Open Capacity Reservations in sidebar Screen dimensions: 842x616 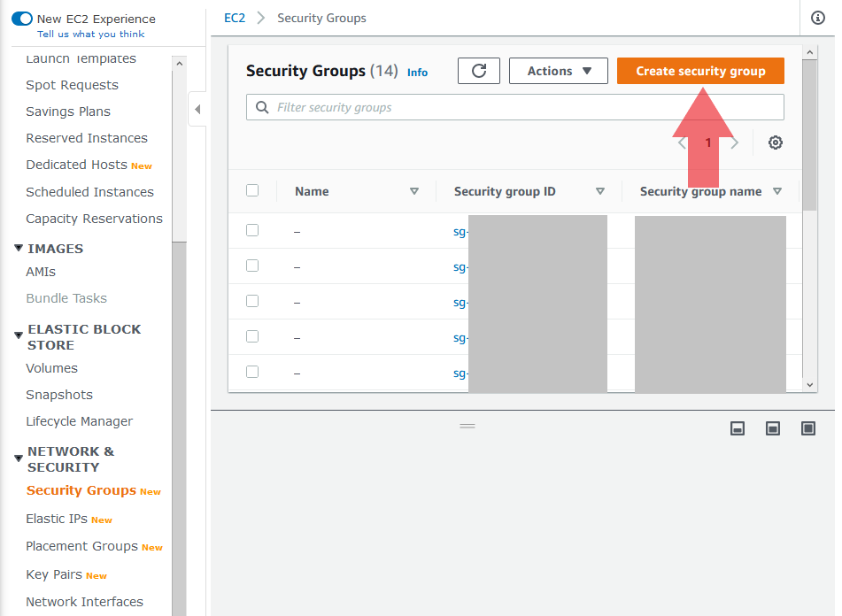94,219
